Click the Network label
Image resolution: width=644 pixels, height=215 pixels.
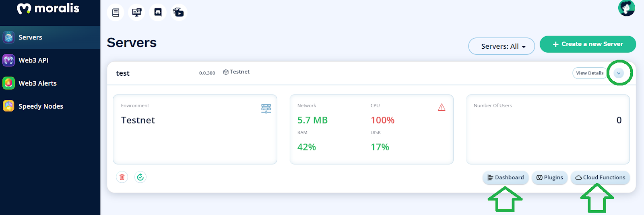[x=307, y=105]
